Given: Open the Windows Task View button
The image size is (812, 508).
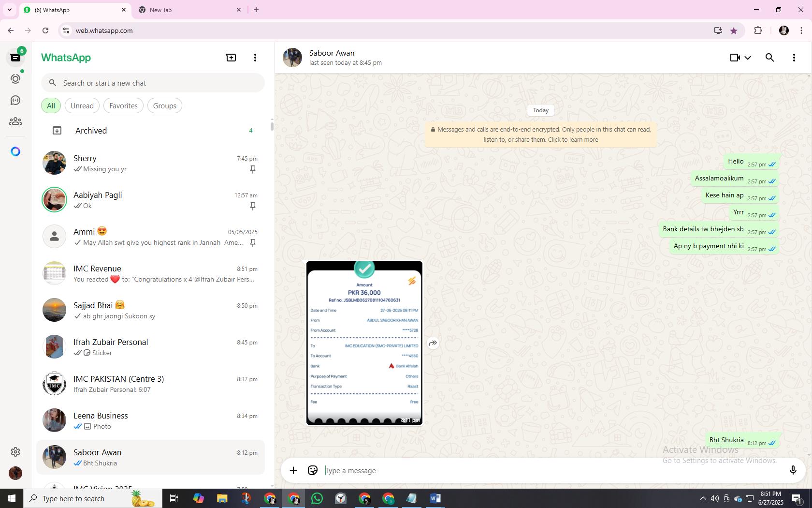Looking at the screenshot, I should pyautogui.click(x=174, y=498).
